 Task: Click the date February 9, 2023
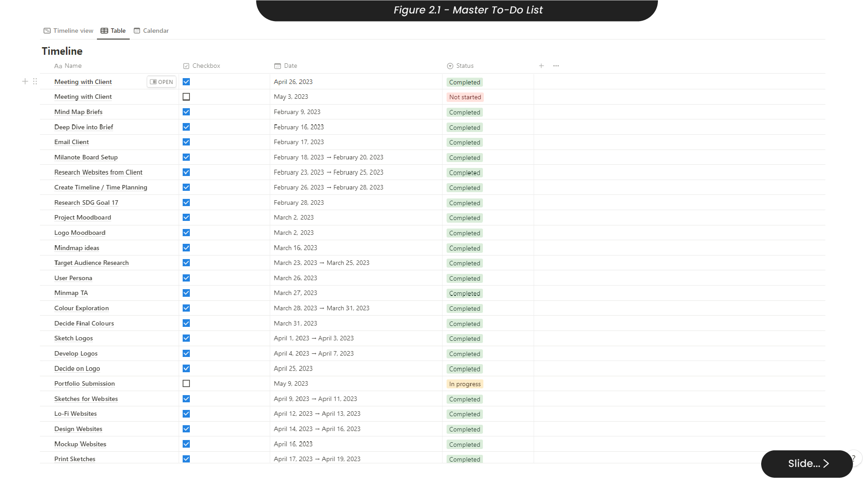(297, 112)
